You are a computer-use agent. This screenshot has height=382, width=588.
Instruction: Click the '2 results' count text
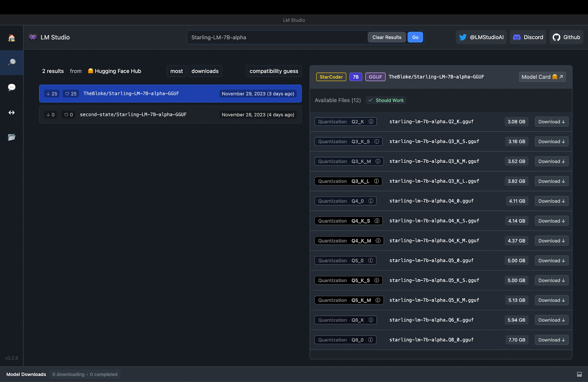53,71
